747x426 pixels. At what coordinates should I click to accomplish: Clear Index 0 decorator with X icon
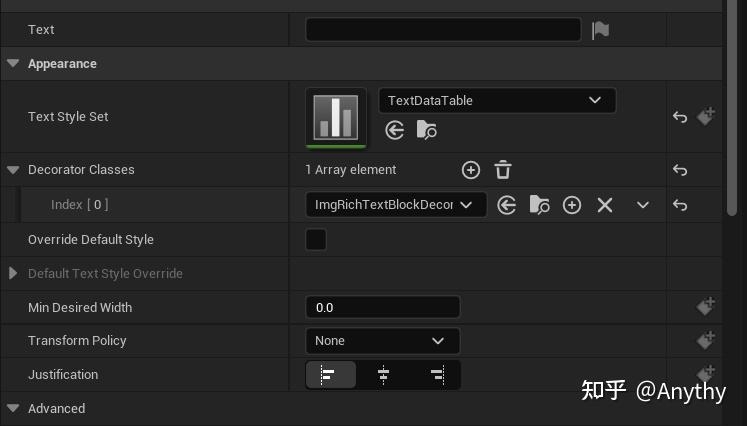point(605,205)
